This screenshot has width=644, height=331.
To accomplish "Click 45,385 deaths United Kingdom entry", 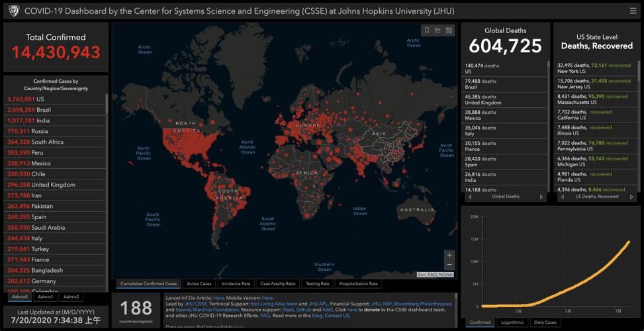I will [505, 100].
